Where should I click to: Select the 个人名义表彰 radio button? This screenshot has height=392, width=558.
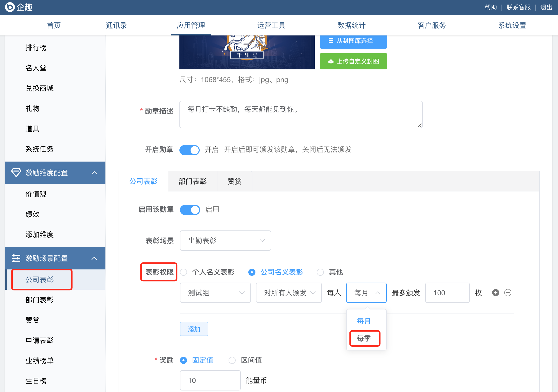184,272
